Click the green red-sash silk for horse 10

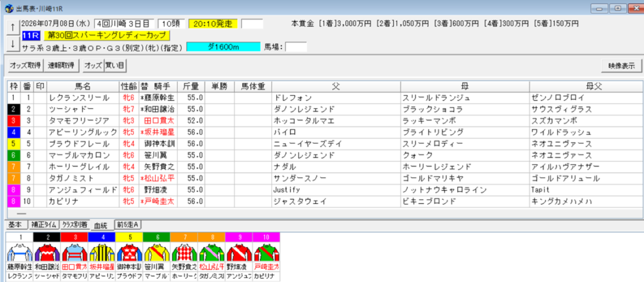[x=266, y=252]
